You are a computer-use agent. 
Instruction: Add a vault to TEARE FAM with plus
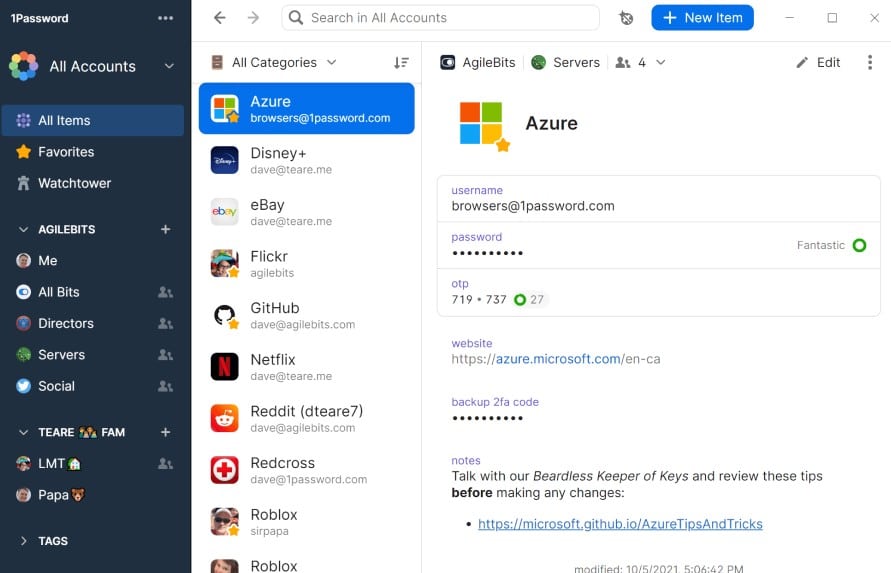tap(165, 432)
